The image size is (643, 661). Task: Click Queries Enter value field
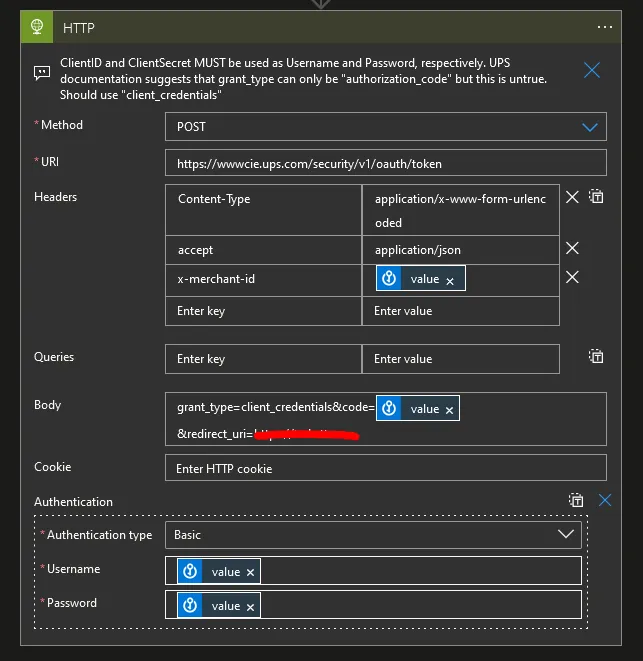point(461,359)
